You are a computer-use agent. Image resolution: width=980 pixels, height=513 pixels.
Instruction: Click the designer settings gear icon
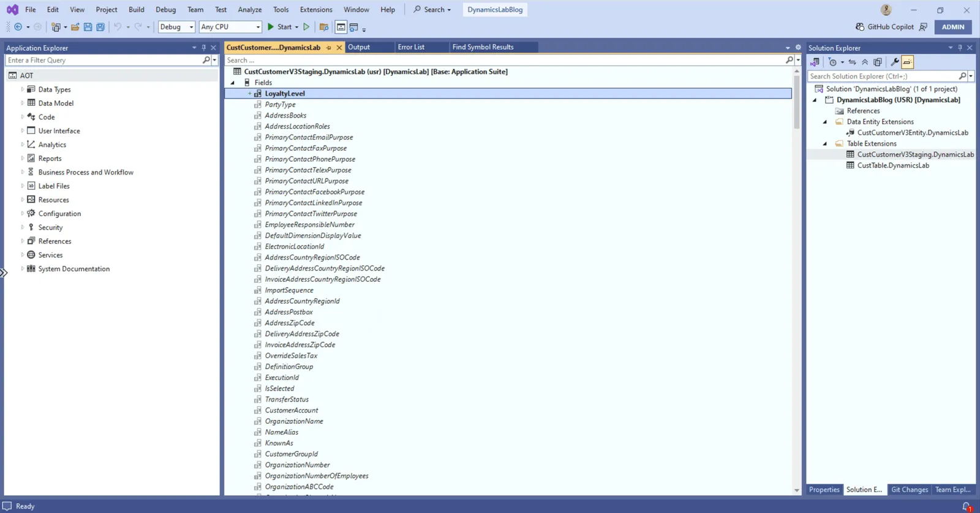[x=798, y=47]
